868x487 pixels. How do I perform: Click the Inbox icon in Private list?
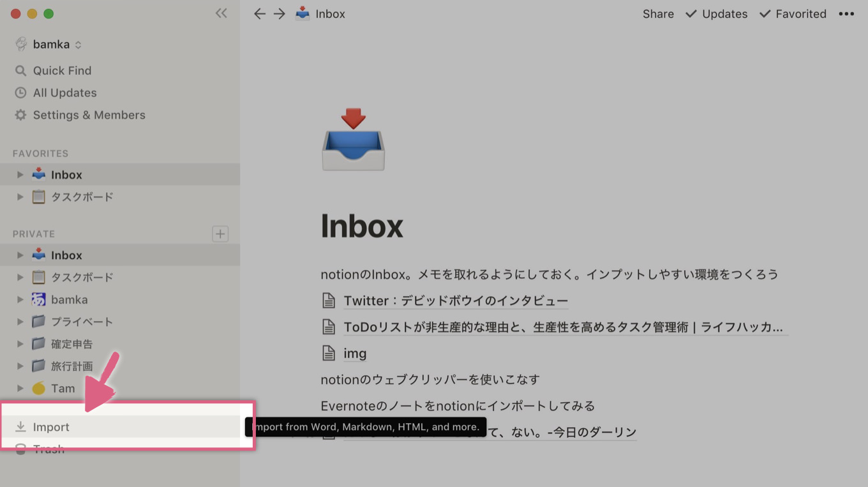(39, 255)
